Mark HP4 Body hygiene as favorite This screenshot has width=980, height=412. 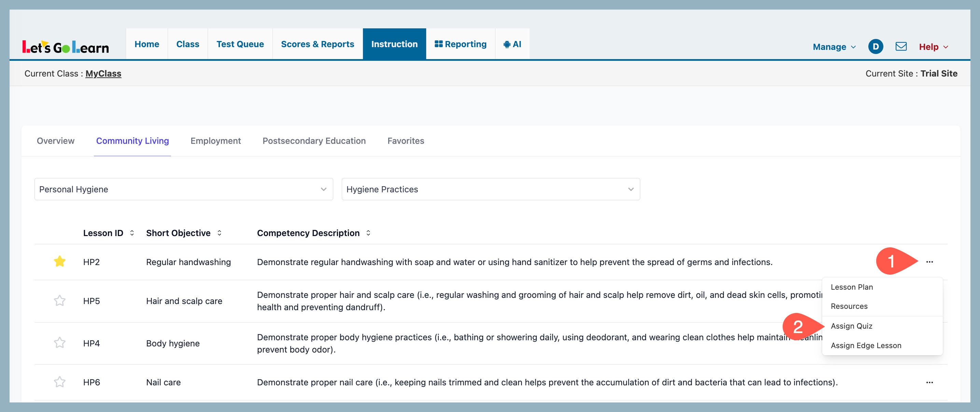pos(60,343)
